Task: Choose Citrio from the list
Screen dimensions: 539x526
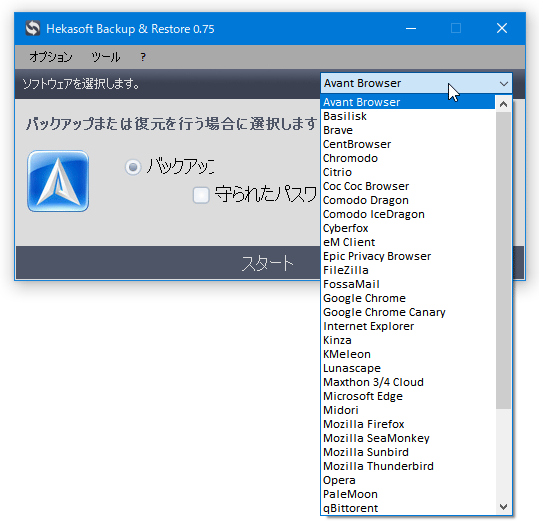Action: click(x=408, y=172)
